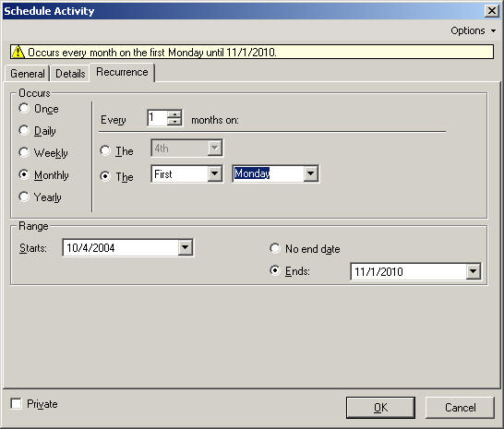Expand the First ordinal dropdown
Screen dimensions: 504x429
click(215, 173)
